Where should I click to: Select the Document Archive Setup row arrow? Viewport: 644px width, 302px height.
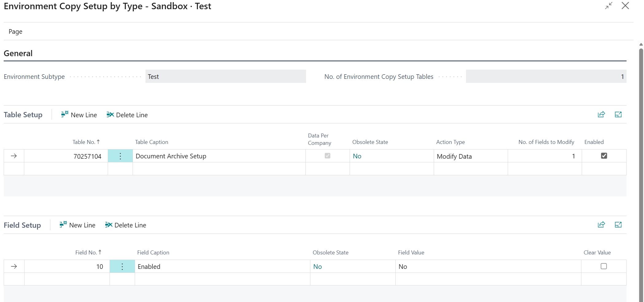14,156
